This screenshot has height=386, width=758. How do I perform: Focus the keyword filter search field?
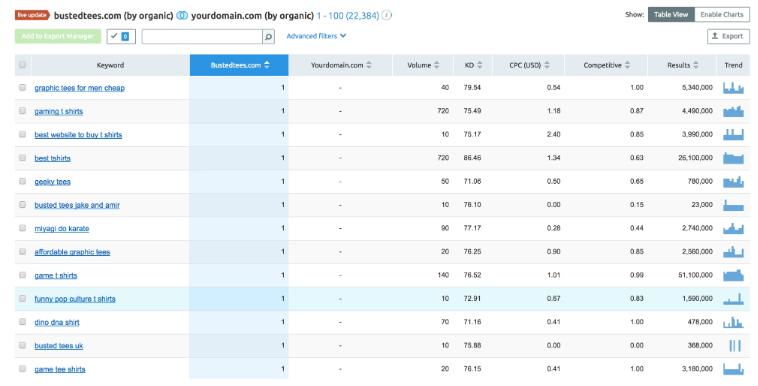pos(202,36)
